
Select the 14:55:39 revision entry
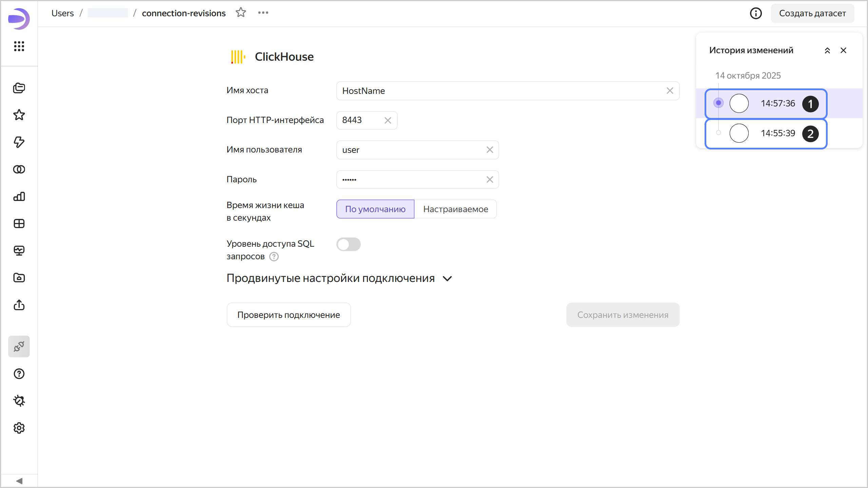pos(777,133)
